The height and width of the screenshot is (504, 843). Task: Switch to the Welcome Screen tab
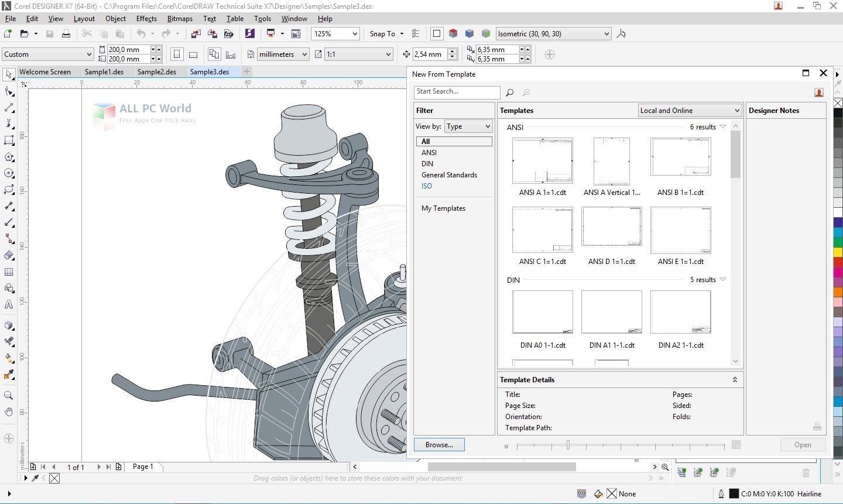tap(45, 72)
